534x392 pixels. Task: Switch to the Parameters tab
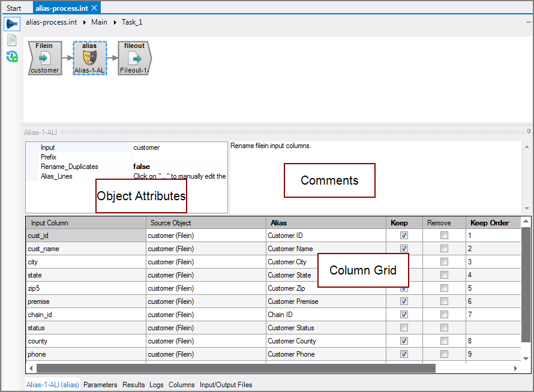tap(100, 385)
